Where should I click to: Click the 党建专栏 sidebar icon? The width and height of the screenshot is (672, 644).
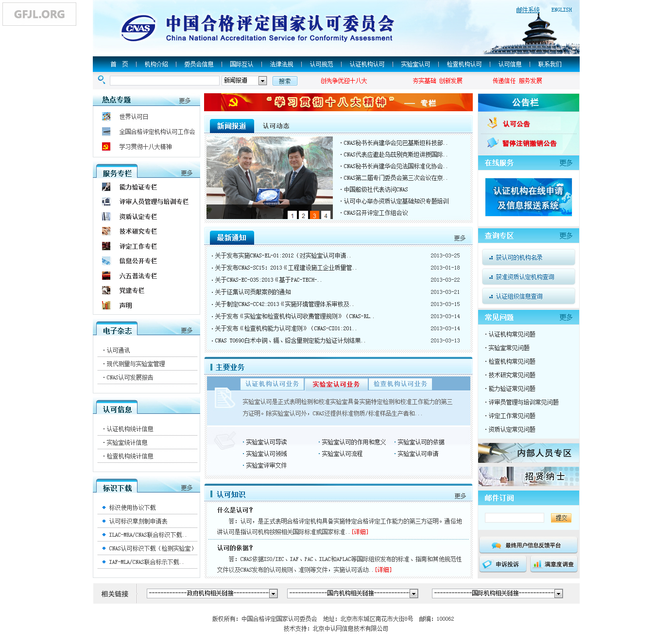pos(106,290)
